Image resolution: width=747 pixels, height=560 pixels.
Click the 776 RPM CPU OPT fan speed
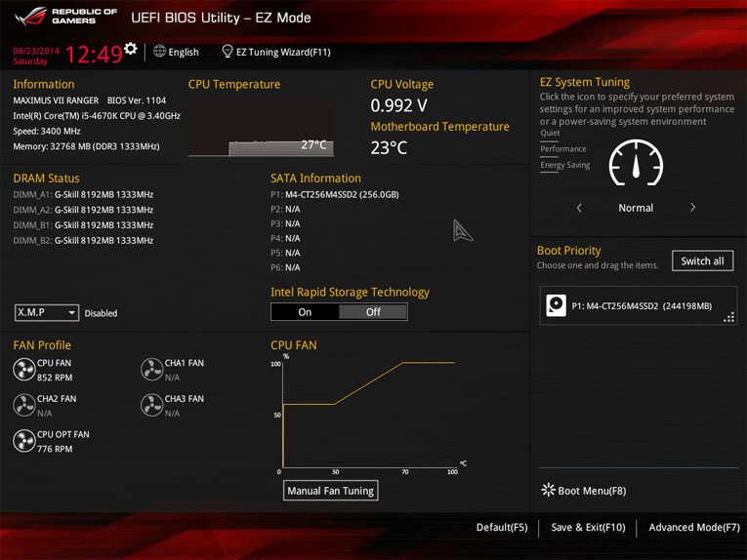click(55, 449)
